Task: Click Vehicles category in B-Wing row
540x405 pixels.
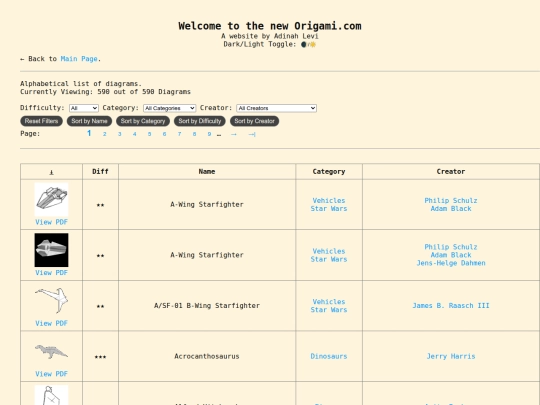Action: [x=329, y=302]
